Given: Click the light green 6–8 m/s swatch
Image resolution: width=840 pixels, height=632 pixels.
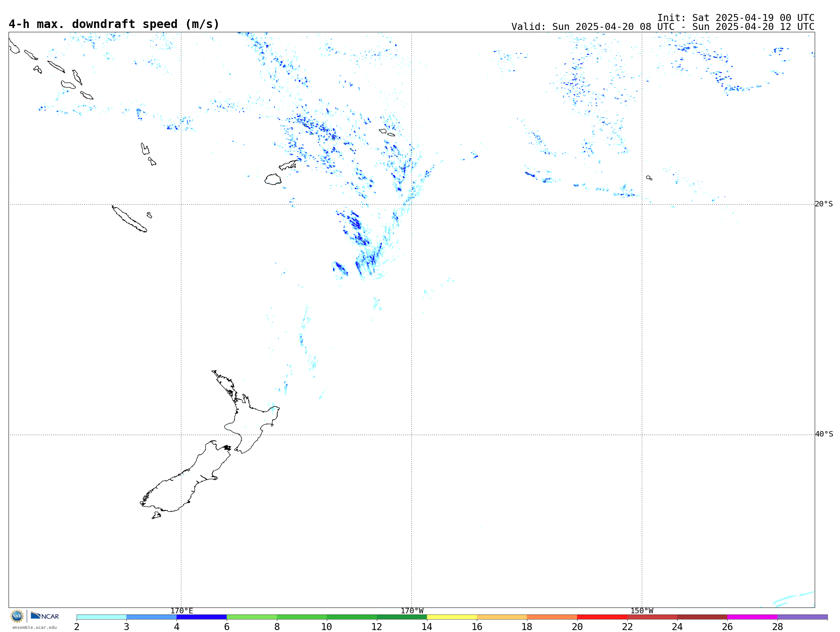Looking at the screenshot, I should tap(252, 617).
